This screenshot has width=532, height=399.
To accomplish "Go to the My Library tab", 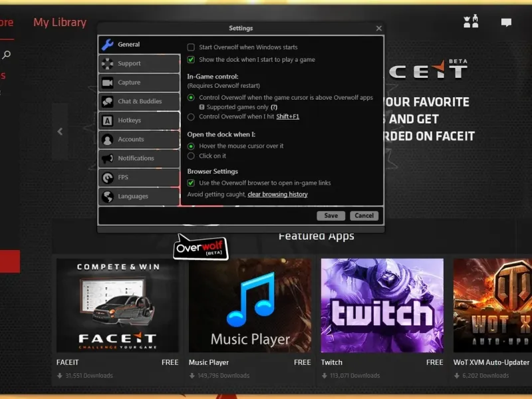I will pos(60,23).
